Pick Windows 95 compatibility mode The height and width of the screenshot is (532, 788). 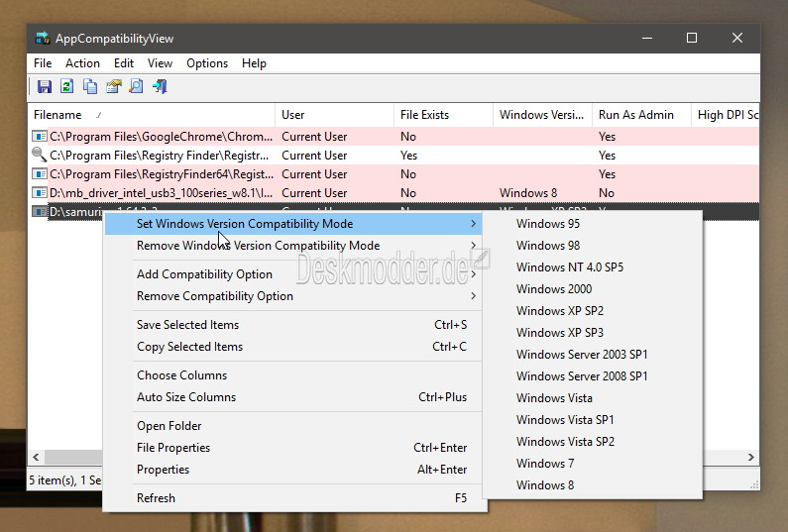[592, 224]
